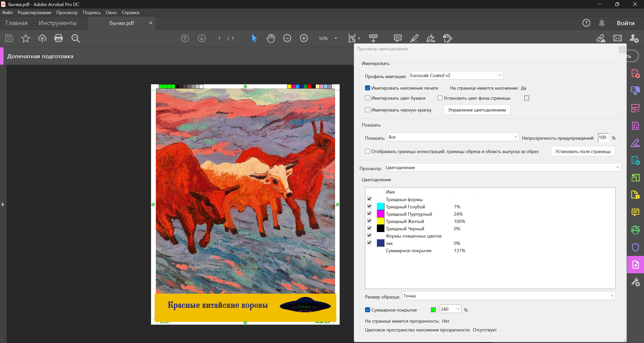Enable Отображать границы иллюстраций checkbox

pyautogui.click(x=368, y=151)
